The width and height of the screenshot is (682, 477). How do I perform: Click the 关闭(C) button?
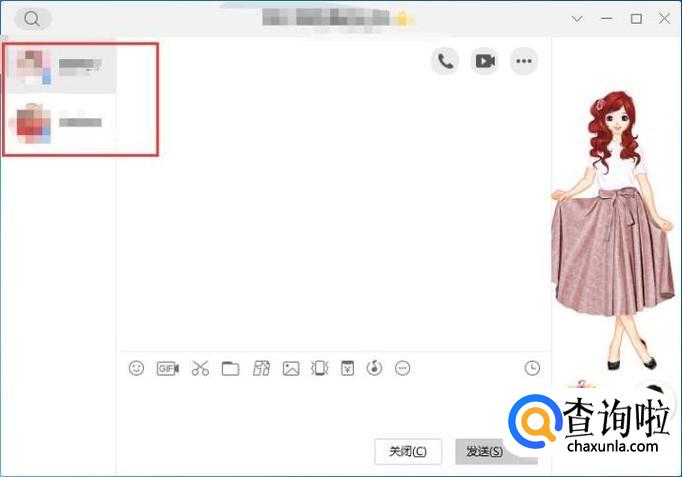tap(408, 451)
